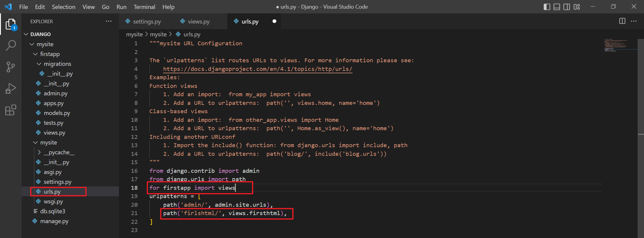Open Run and Debug view

pyautogui.click(x=11, y=88)
